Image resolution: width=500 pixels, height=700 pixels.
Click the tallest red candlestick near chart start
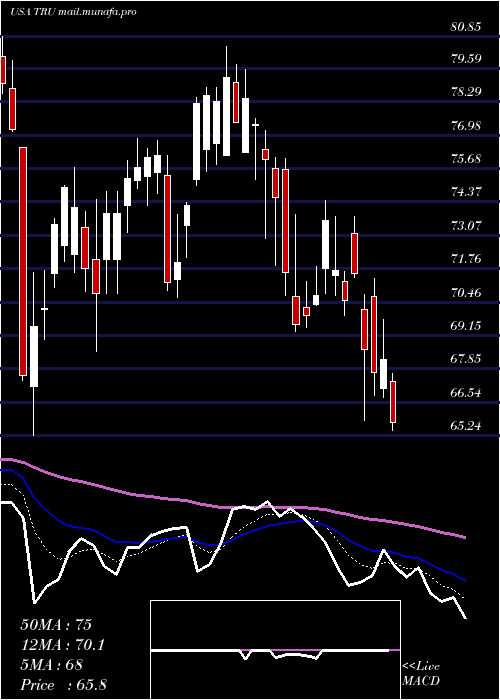pos(23,261)
